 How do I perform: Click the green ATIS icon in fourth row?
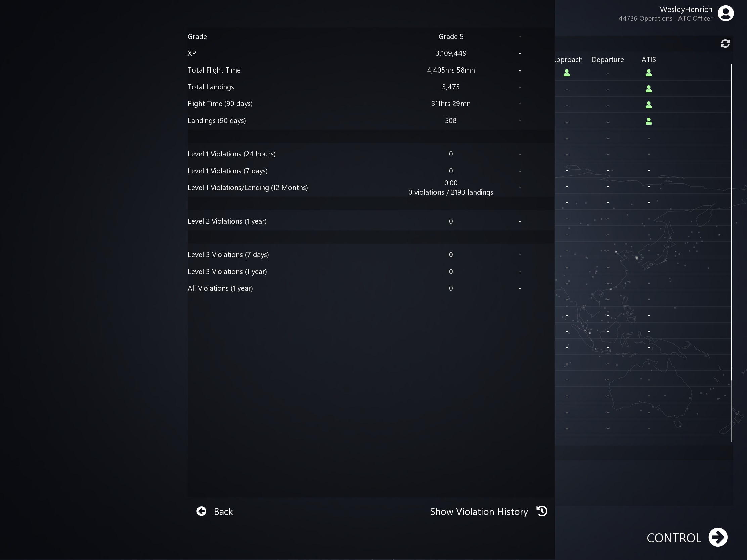[648, 121]
